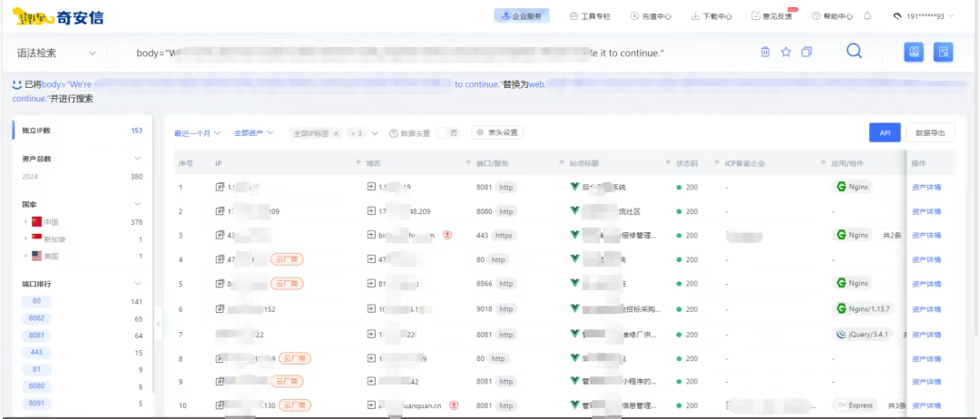Expand the +3 tags dropdown arrow
This screenshot has width=980, height=419.
(375, 133)
